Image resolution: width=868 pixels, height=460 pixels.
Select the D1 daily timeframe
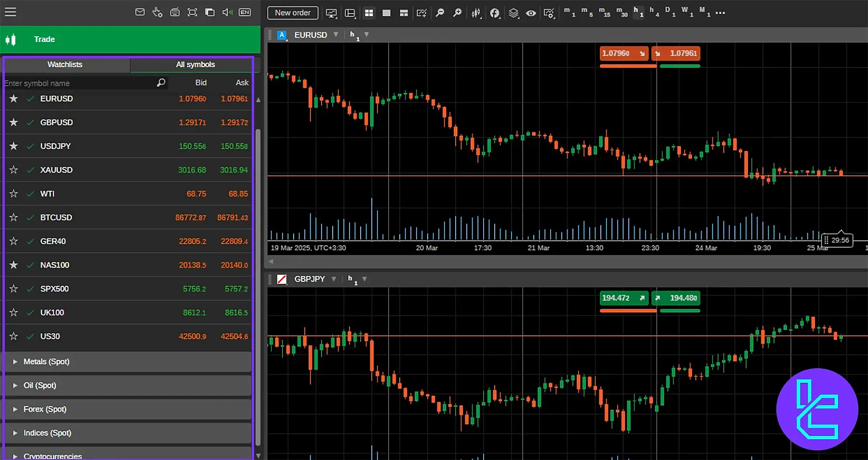coord(670,12)
